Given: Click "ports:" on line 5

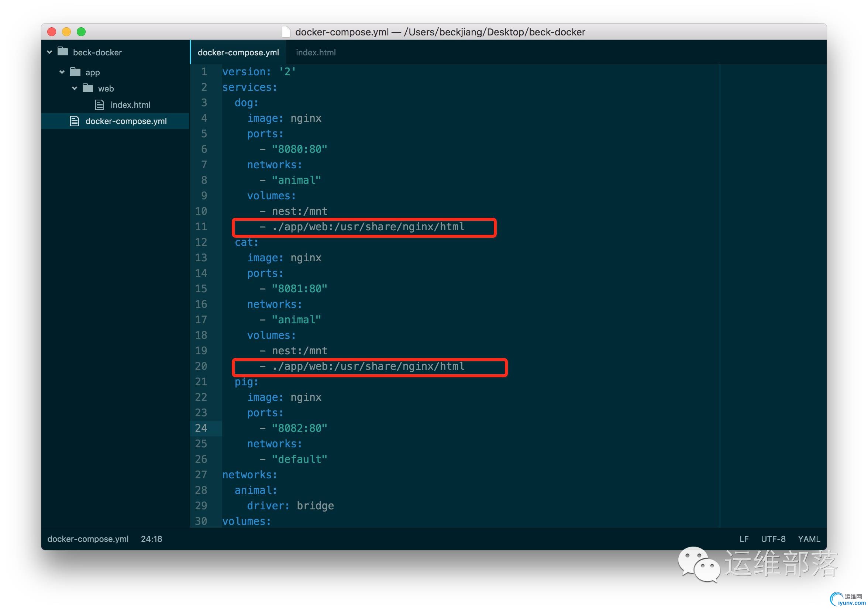Looking at the screenshot, I should [265, 134].
